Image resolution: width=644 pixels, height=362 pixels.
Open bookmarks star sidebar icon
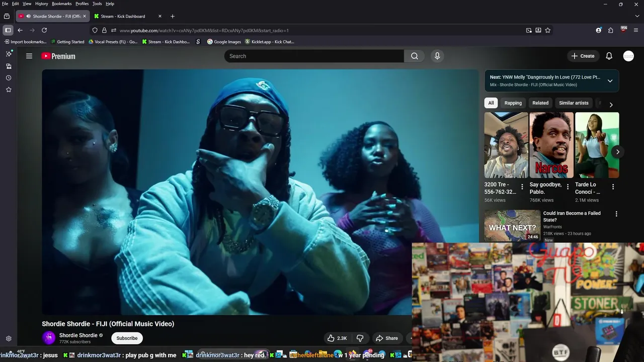[9, 89]
